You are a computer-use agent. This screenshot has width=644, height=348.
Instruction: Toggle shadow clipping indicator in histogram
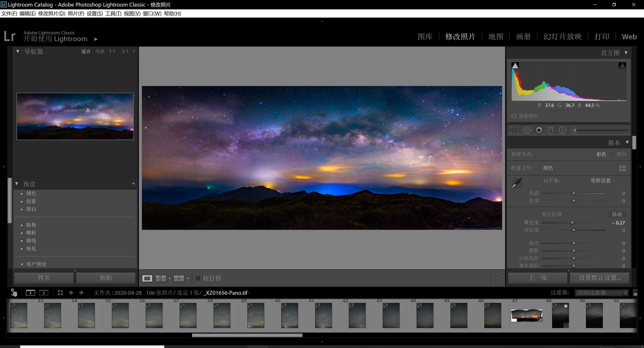click(515, 66)
